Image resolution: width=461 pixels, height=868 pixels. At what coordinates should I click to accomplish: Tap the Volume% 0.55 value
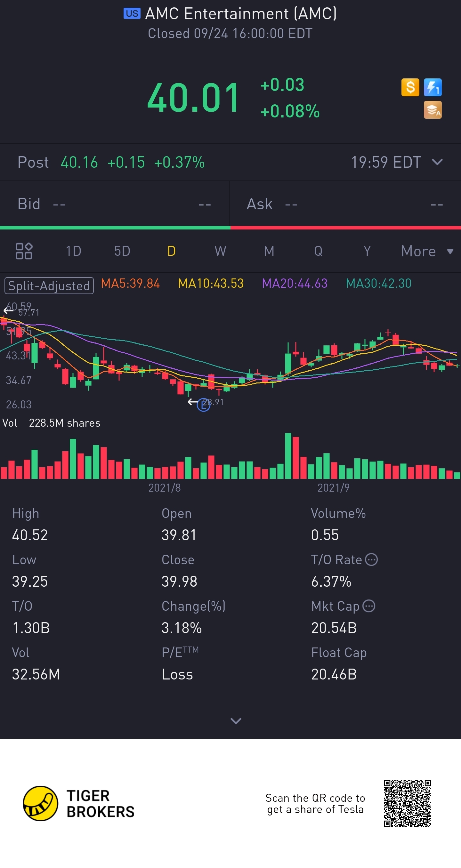pyautogui.click(x=325, y=535)
